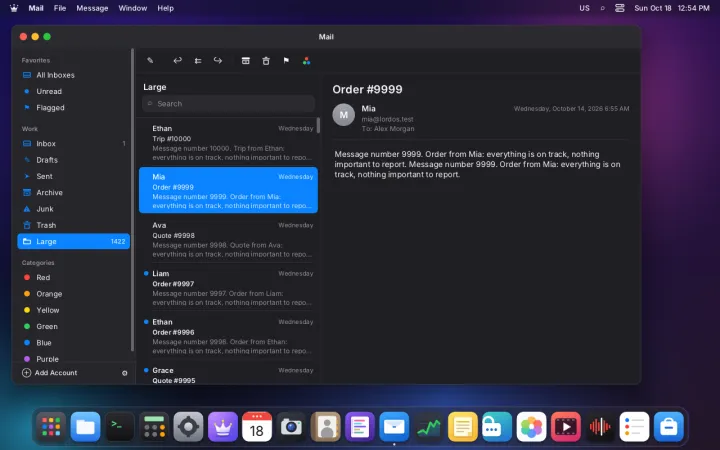Open Launchpad from the dock
This screenshot has width=720, height=450.
[51, 427]
